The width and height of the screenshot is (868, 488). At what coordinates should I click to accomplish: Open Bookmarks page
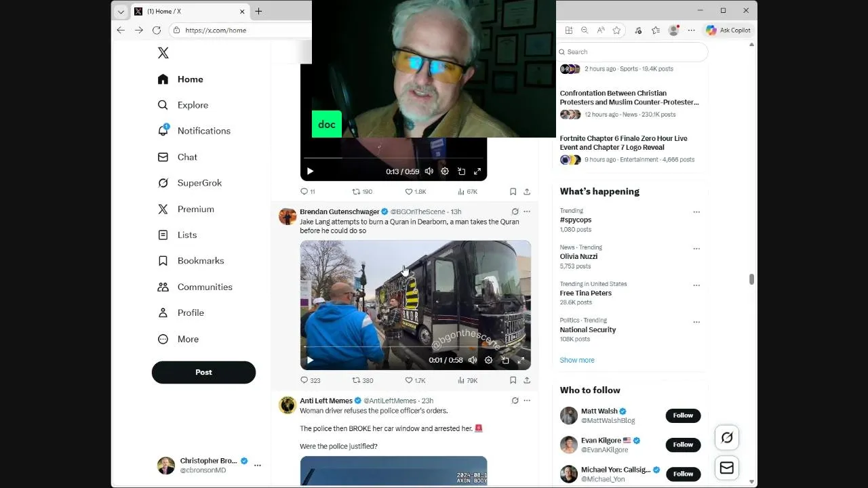pos(191,261)
